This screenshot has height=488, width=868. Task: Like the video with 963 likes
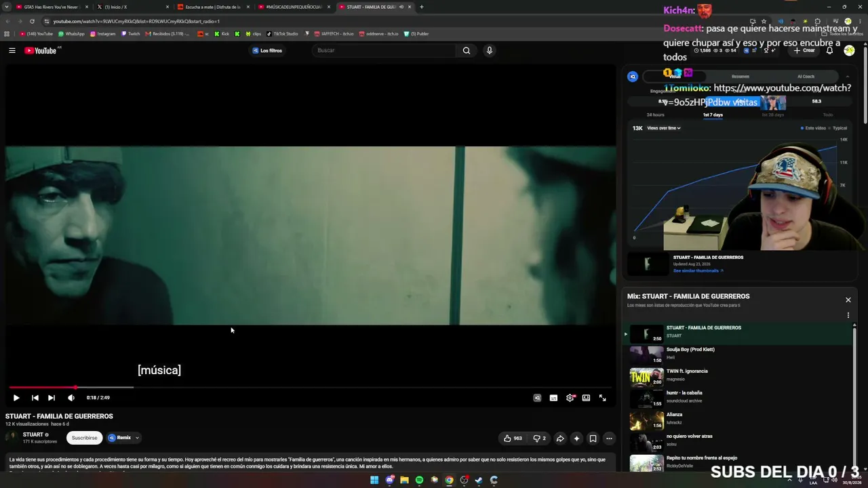click(513, 439)
